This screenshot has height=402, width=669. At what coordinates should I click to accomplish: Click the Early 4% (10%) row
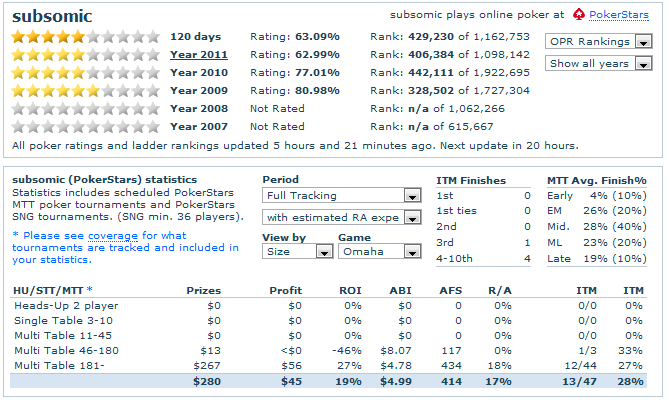(597, 196)
